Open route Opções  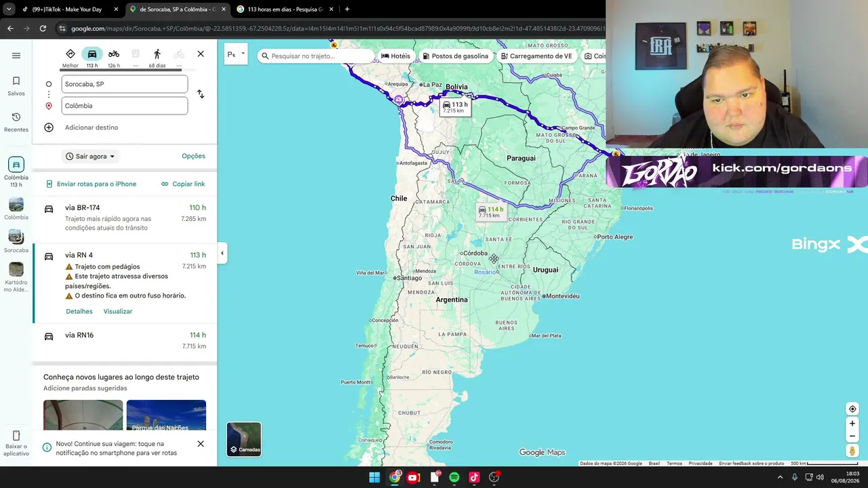click(x=193, y=156)
